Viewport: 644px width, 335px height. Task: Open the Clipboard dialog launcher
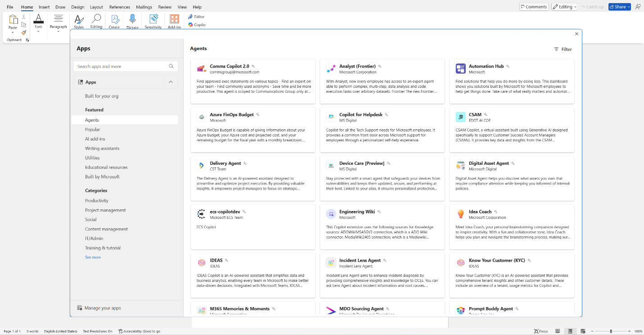(x=27, y=40)
